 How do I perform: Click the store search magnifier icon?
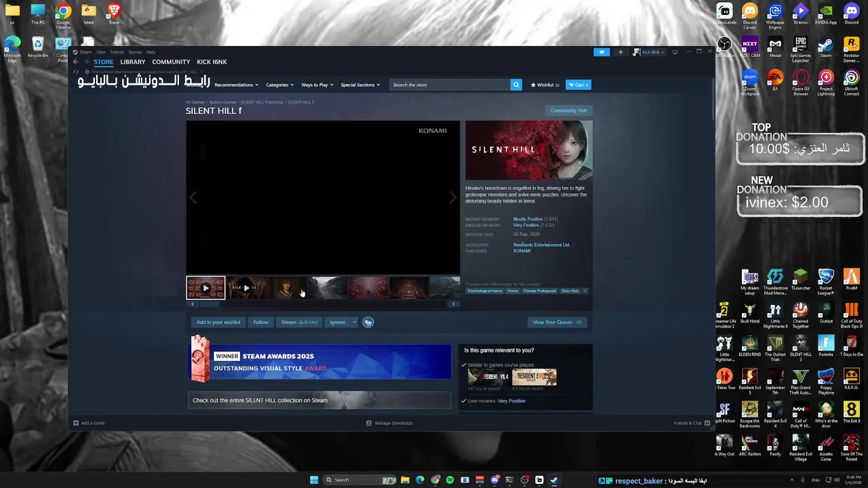point(516,85)
